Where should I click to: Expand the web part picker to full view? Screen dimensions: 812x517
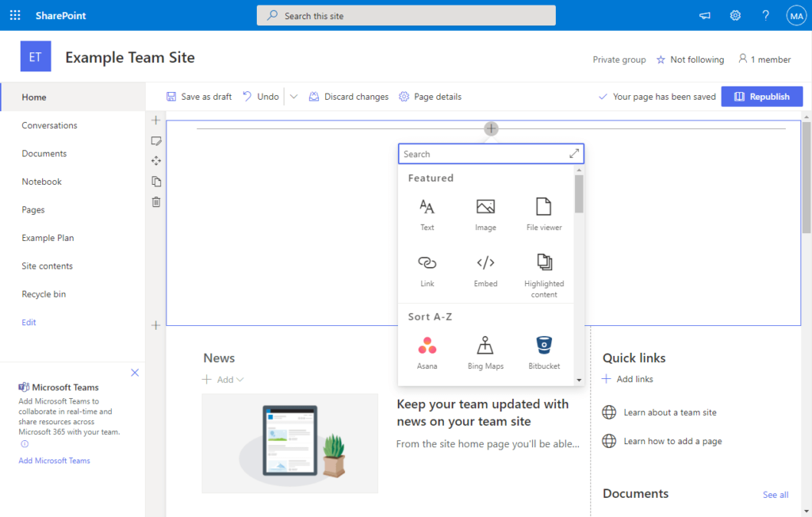[x=574, y=154]
